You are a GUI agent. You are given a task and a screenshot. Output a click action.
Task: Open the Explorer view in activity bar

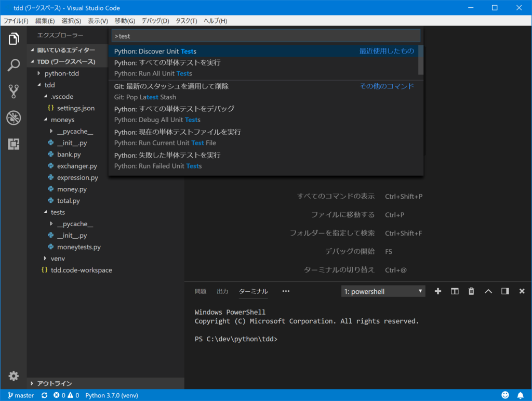coord(14,38)
